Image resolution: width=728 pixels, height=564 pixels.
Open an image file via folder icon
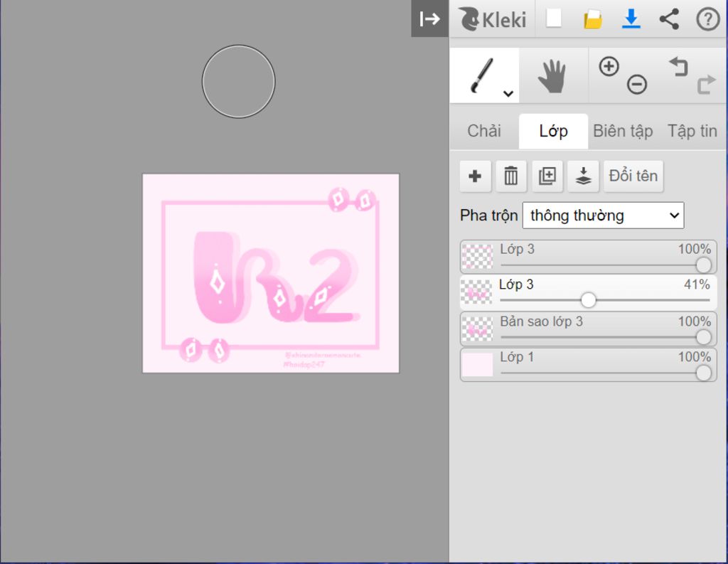click(592, 19)
